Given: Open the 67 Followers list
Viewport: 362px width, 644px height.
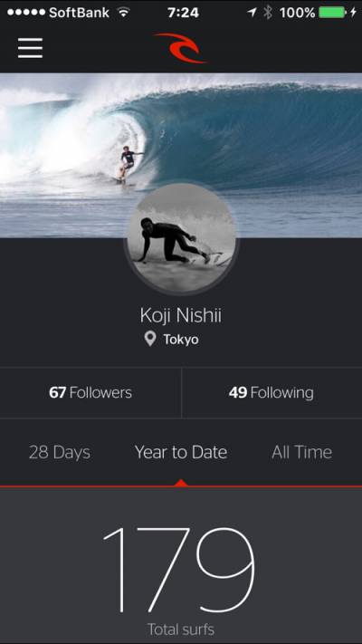Looking at the screenshot, I should [90, 392].
